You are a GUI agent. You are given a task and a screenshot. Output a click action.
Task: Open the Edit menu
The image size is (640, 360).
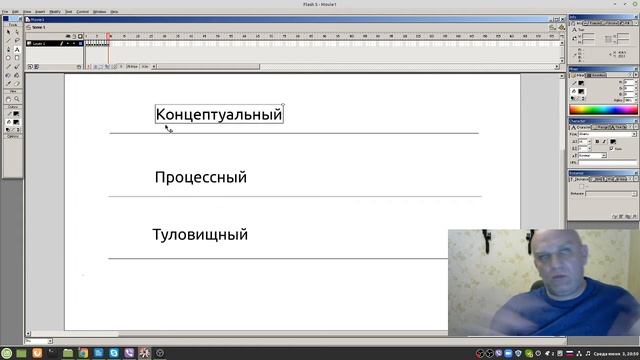[16, 11]
